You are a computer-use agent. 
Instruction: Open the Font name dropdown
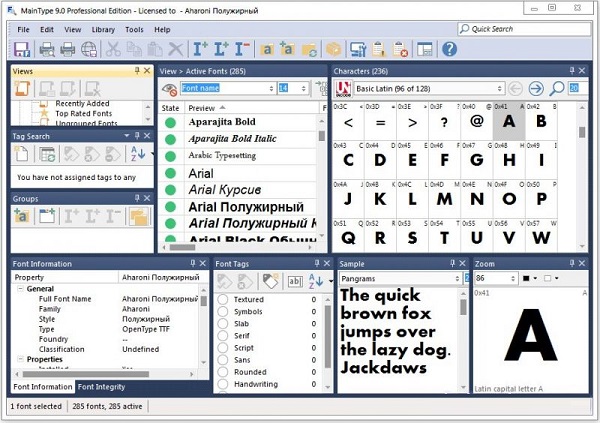coord(271,88)
